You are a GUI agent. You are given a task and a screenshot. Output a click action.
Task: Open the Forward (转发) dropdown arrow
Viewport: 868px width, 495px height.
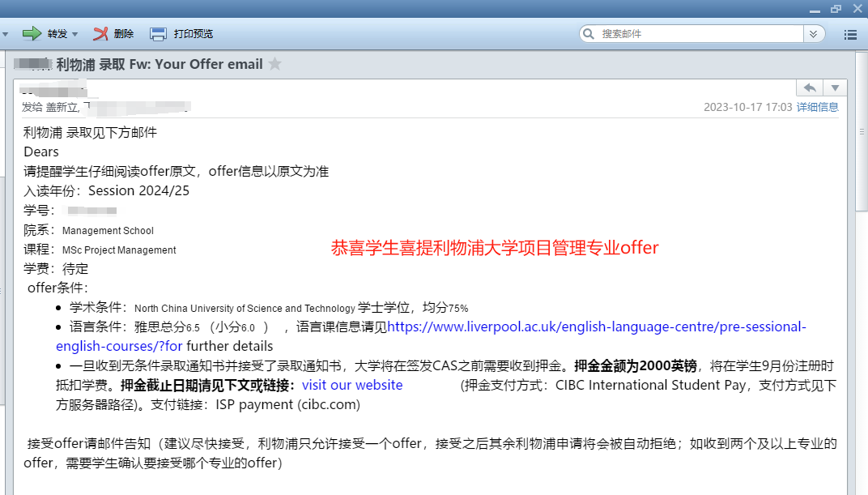click(75, 34)
